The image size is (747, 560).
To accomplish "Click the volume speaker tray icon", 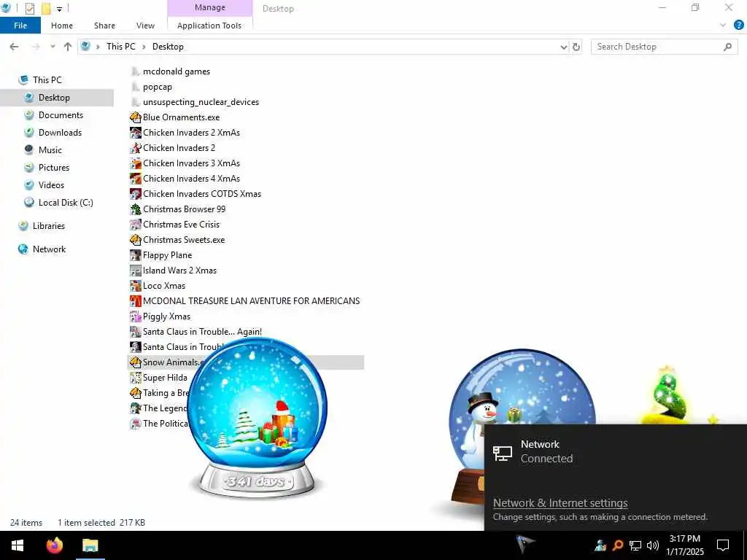I will (653, 545).
